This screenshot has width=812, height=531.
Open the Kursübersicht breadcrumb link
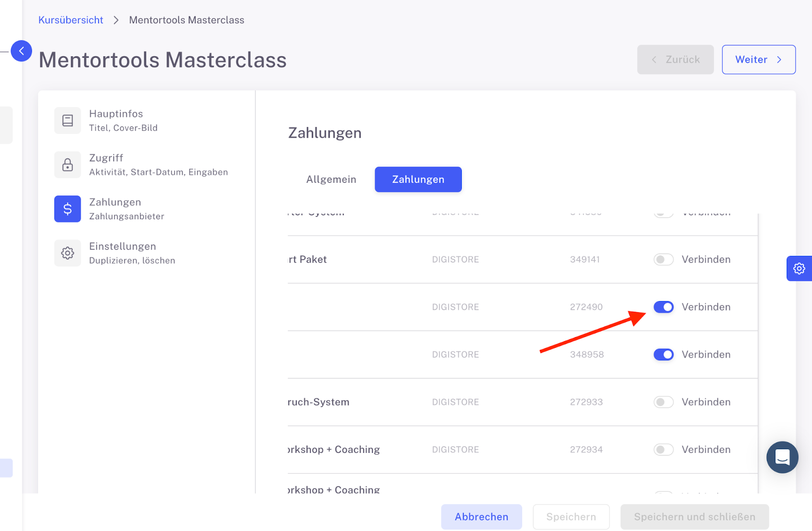click(71, 20)
